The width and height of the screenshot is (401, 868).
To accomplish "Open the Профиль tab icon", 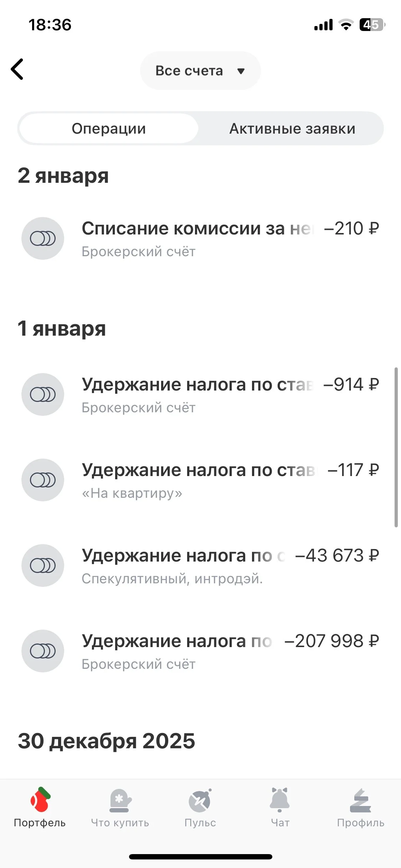I will click(x=360, y=800).
